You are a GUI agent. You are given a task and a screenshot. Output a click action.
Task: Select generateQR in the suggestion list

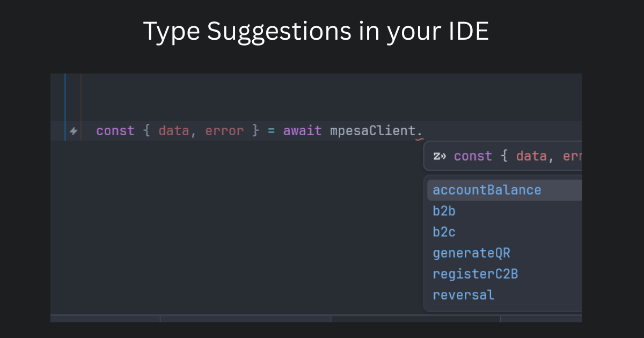pos(471,253)
